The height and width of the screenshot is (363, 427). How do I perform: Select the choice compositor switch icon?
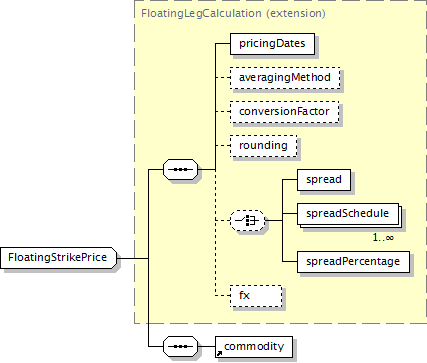click(247, 220)
